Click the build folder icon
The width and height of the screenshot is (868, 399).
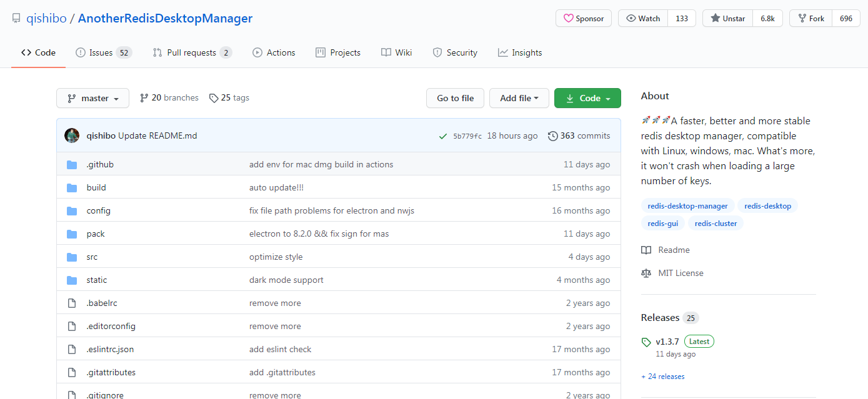click(x=72, y=187)
